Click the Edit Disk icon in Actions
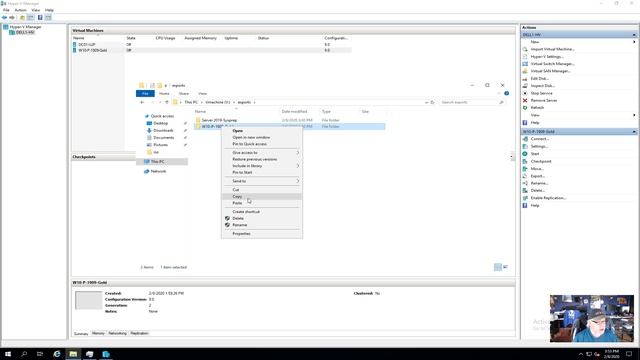Viewport: 640px width, 360px height. pyautogui.click(x=525, y=78)
